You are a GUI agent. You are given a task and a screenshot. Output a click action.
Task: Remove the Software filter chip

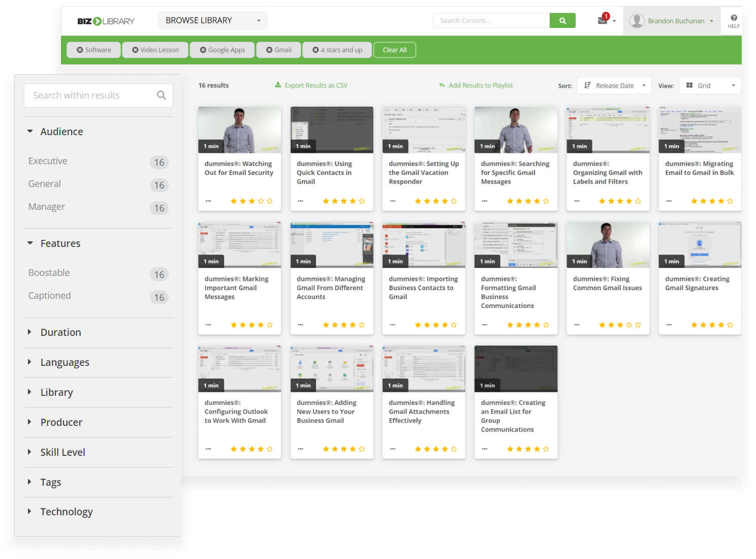pyautogui.click(x=80, y=50)
